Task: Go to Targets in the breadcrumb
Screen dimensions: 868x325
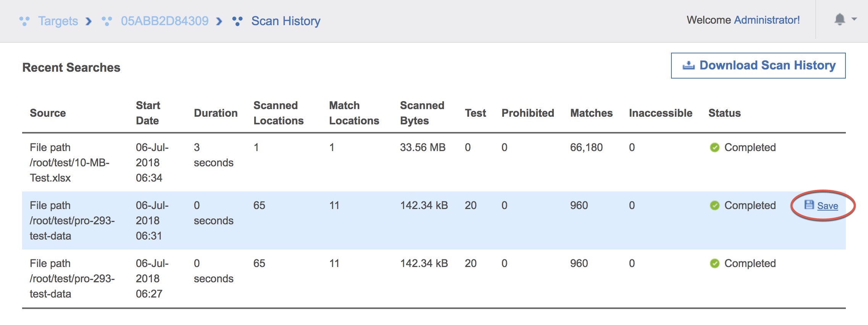Action: (58, 21)
